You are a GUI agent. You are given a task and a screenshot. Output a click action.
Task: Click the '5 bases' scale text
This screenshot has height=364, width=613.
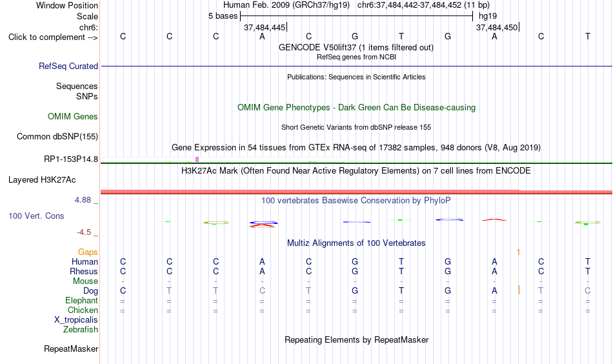coord(223,16)
